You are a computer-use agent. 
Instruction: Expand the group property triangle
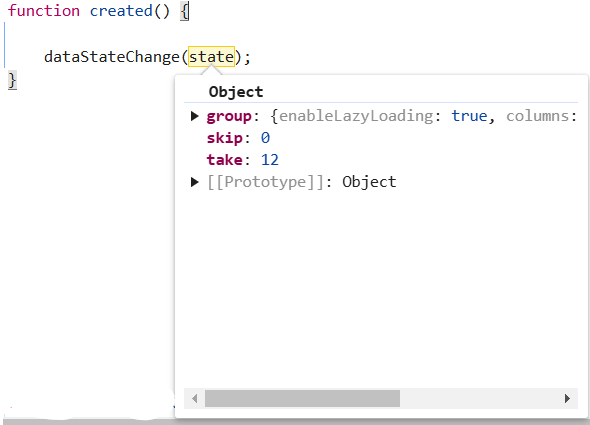[x=195, y=116]
